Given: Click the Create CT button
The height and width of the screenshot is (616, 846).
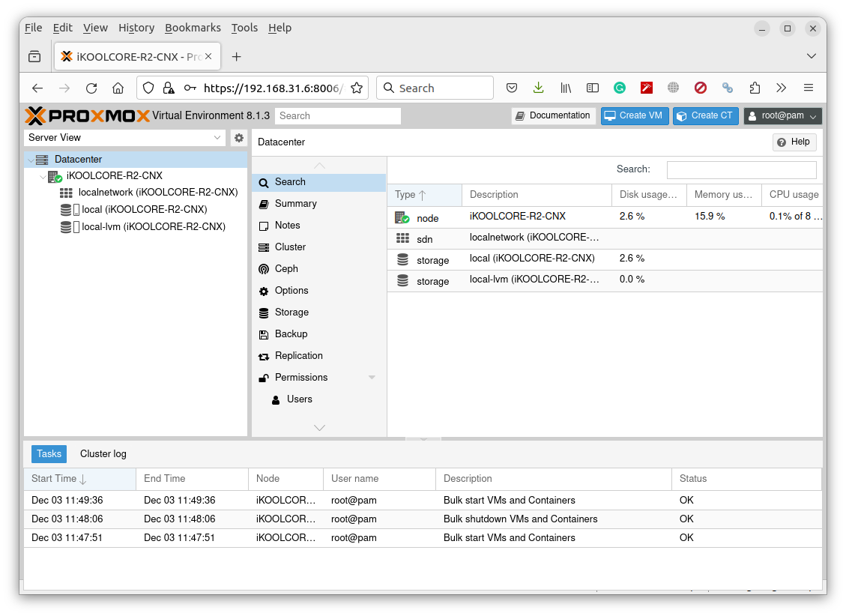Looking at the screenshot, I should (x=706, y=115).
